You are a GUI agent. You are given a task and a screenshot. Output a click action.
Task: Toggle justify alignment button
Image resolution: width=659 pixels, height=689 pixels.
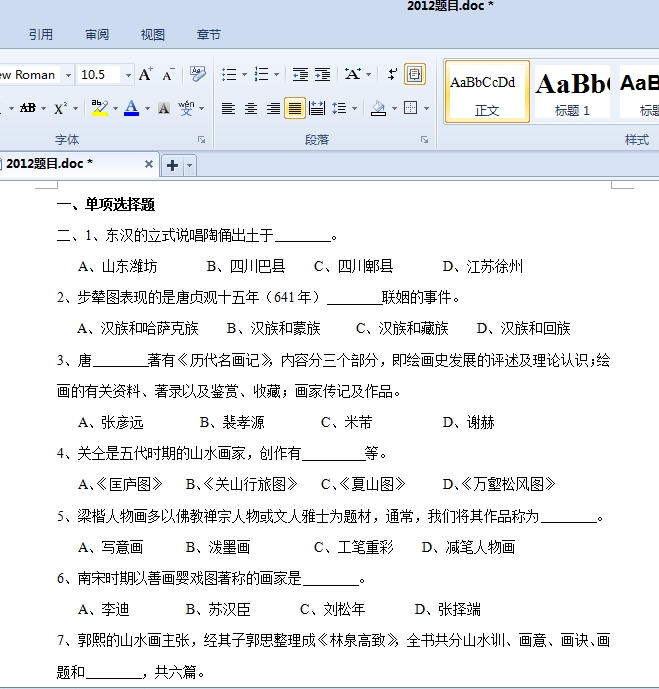(295, 108)
